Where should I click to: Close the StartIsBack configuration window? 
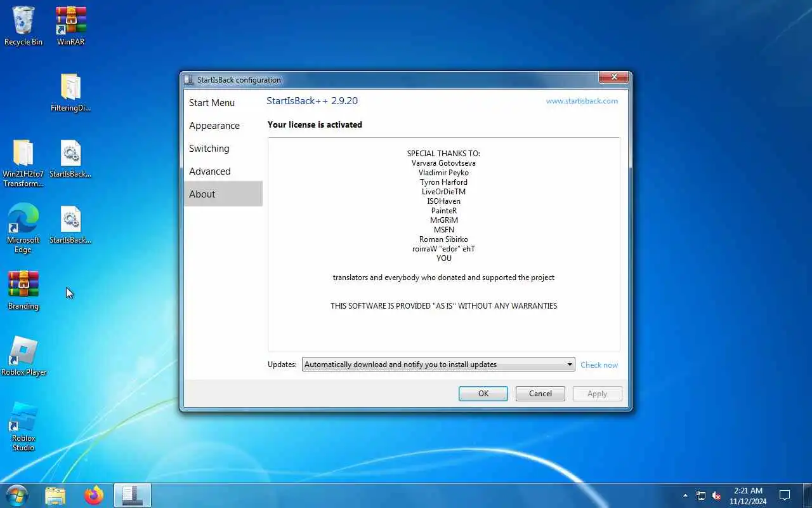(613, 77)
